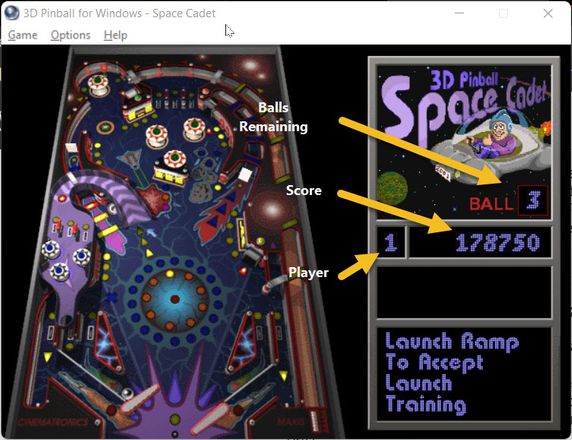Close the 3D Pinball window

(x=548, y=13)
